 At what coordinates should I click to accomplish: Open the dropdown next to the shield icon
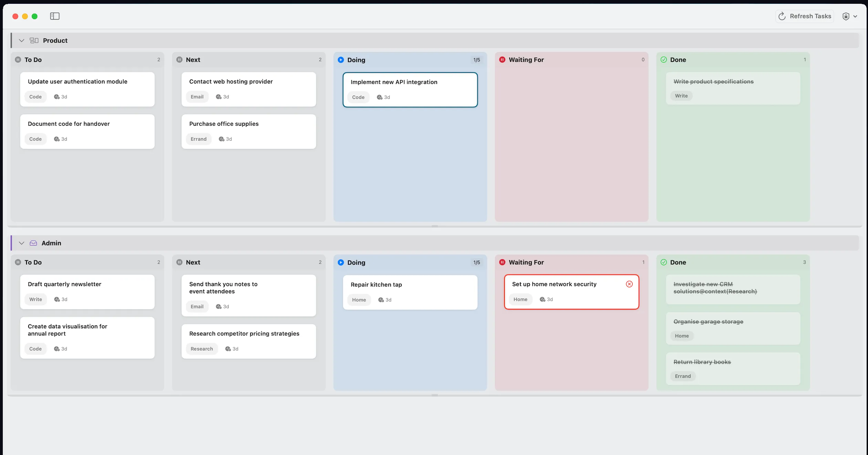pos(856,16)
